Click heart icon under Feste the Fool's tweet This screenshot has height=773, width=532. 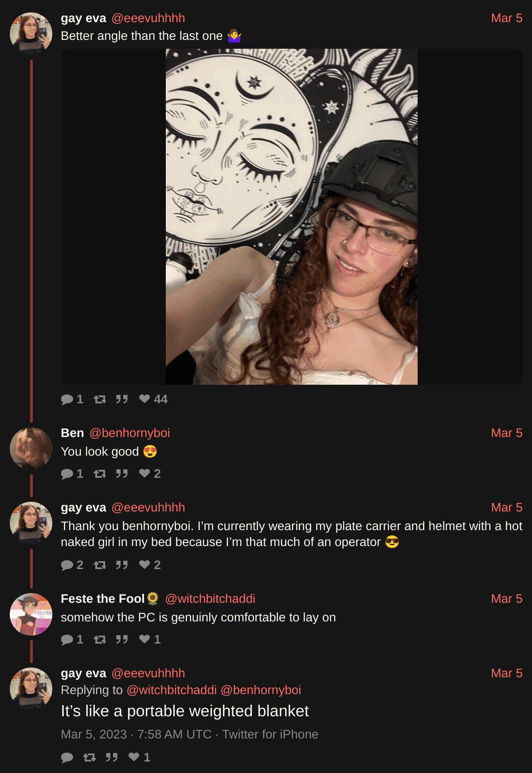[x=145, y=639]
